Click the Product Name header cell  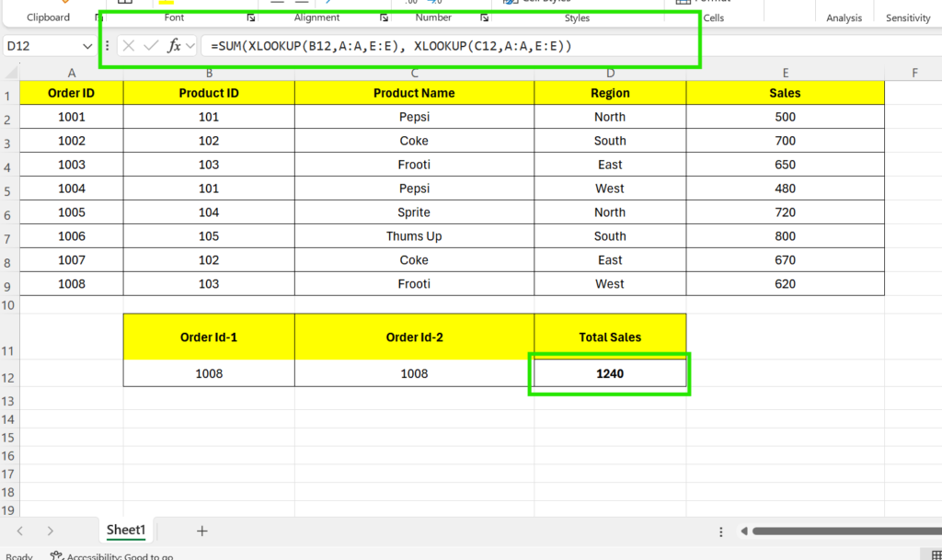(x=415, y=93)
